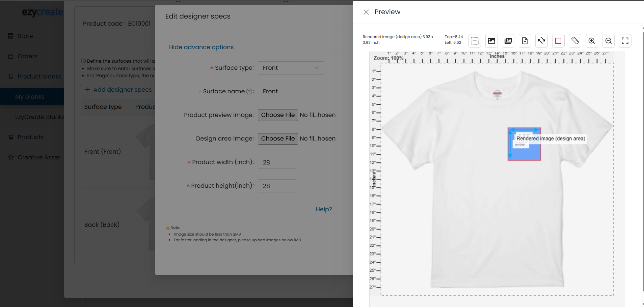
Task: Click the Product width input field
Action: point(277,162)
